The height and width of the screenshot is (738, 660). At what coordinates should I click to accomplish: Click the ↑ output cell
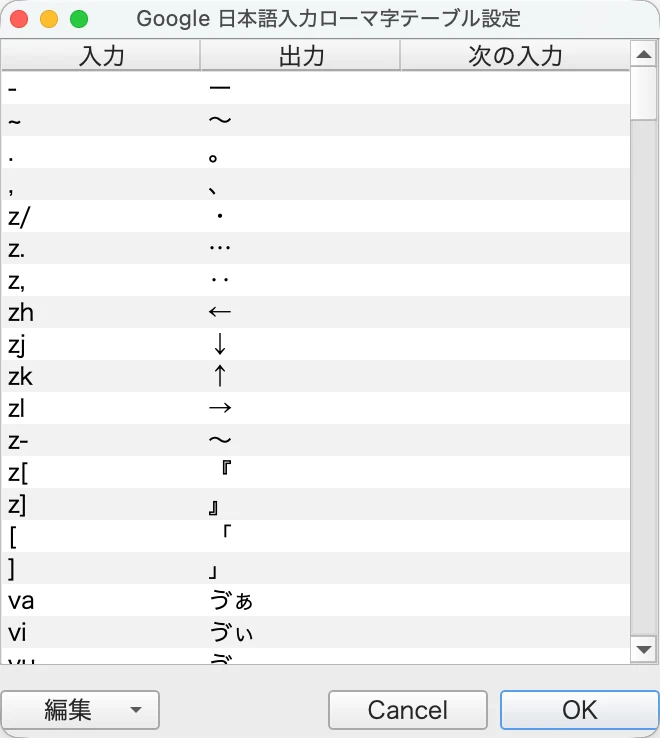300,376
